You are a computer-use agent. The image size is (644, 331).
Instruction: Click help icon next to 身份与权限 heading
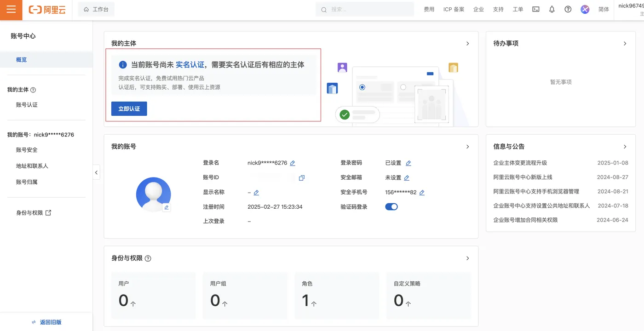pos(148,259)
